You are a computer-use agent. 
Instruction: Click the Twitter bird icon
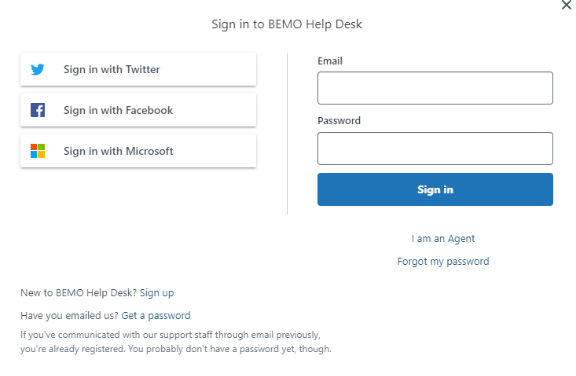tap(37, 69)
